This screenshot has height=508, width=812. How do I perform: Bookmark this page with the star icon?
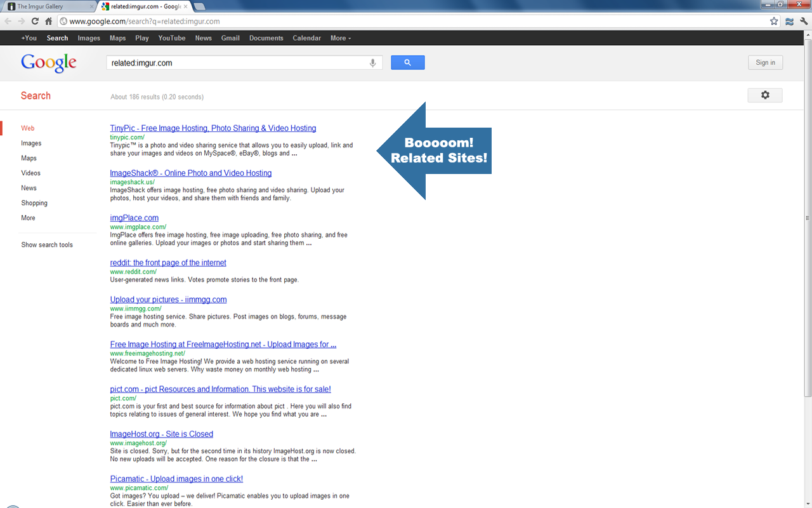[774, 21]
